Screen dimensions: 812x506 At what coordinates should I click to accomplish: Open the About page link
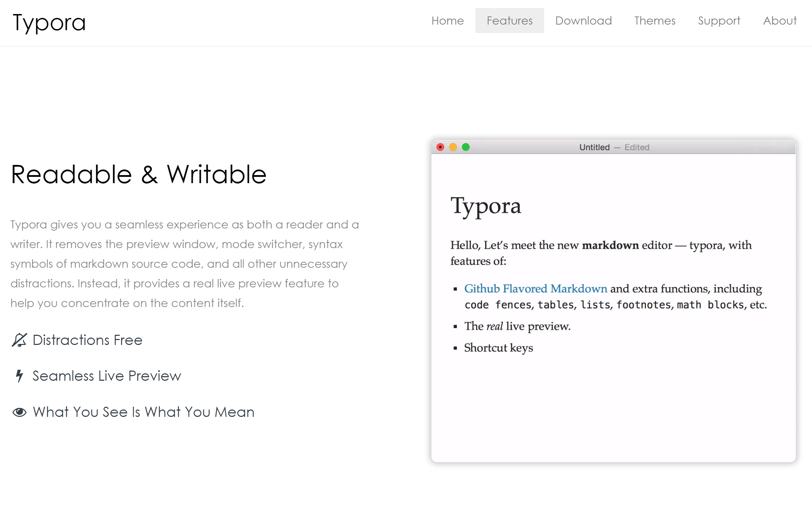(780, 21)
